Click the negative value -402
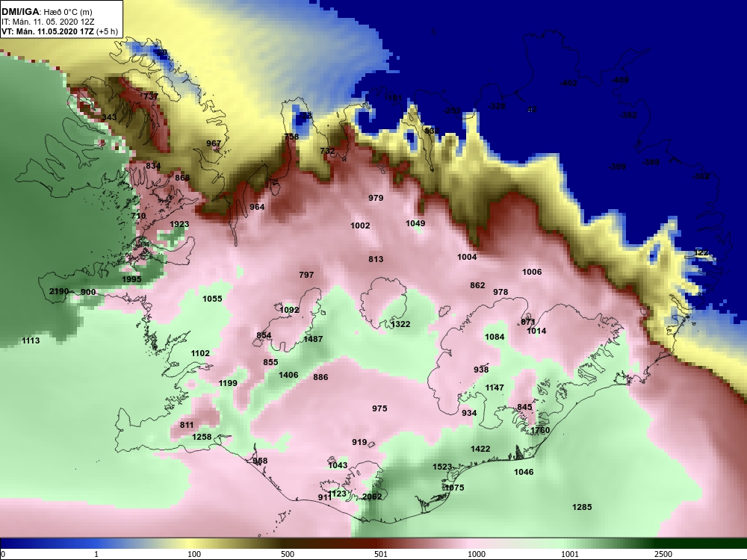Viewport: 747px width, 560px height. (568, 83)
